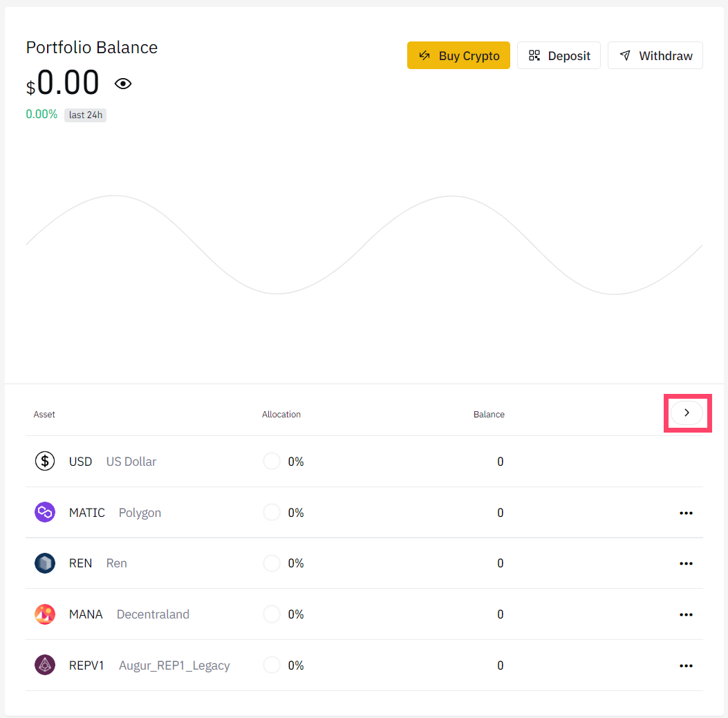Toggle balance visibility with eye icon
The width and height of the screenshot is (728, 718).
pos(123,84)
